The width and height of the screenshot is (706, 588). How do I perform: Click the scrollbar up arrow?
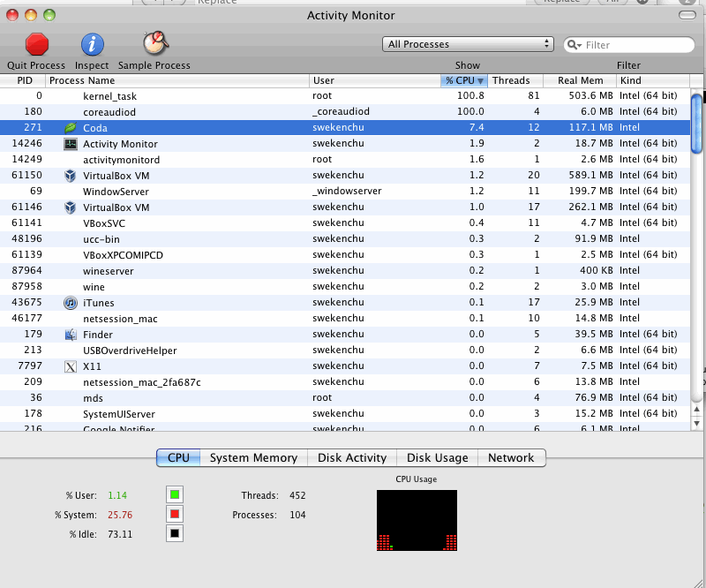[696, 410]
